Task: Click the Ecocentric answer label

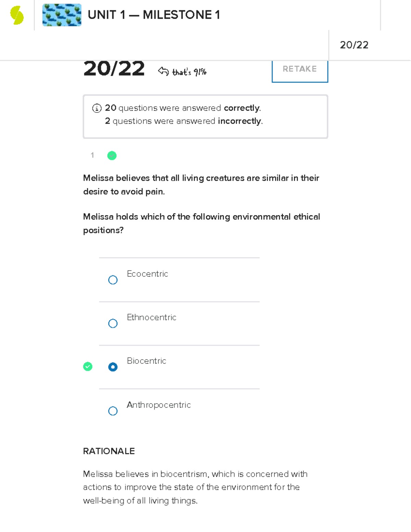Action: click(x=147, y=274)
